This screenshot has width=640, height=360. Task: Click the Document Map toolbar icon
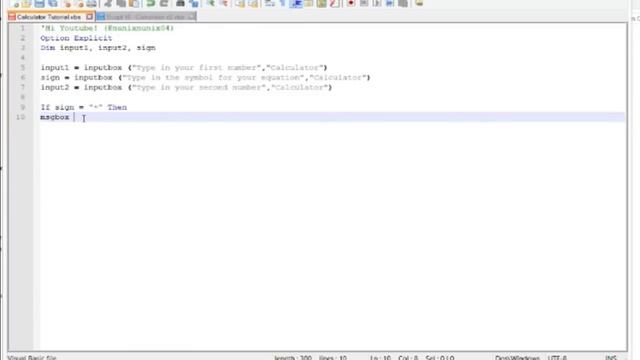coord(322,3)
